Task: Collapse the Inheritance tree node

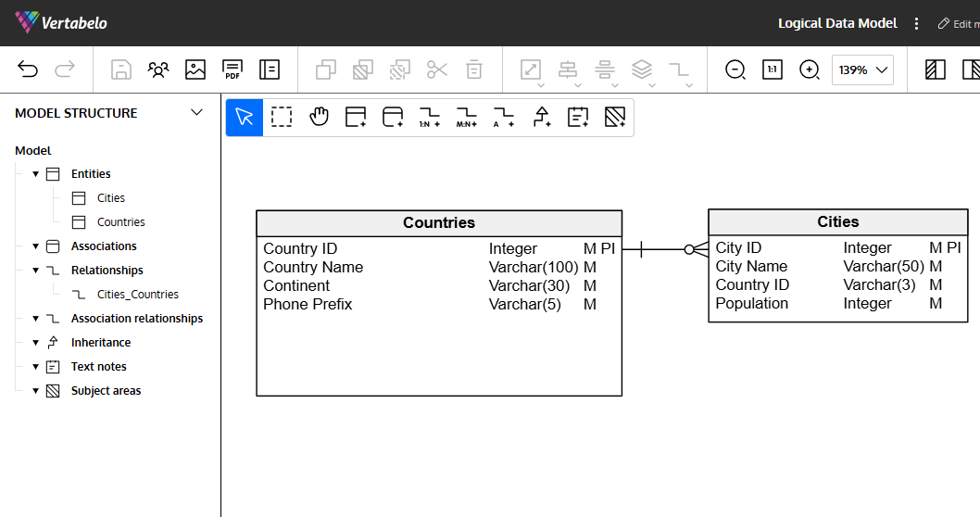Action: click(x=35, y=343)
